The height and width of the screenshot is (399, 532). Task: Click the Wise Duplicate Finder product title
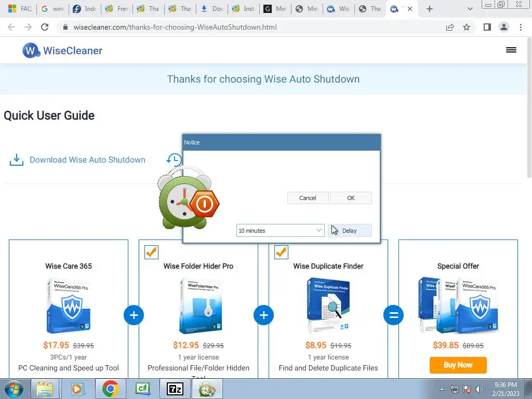[x=328, y=266]
